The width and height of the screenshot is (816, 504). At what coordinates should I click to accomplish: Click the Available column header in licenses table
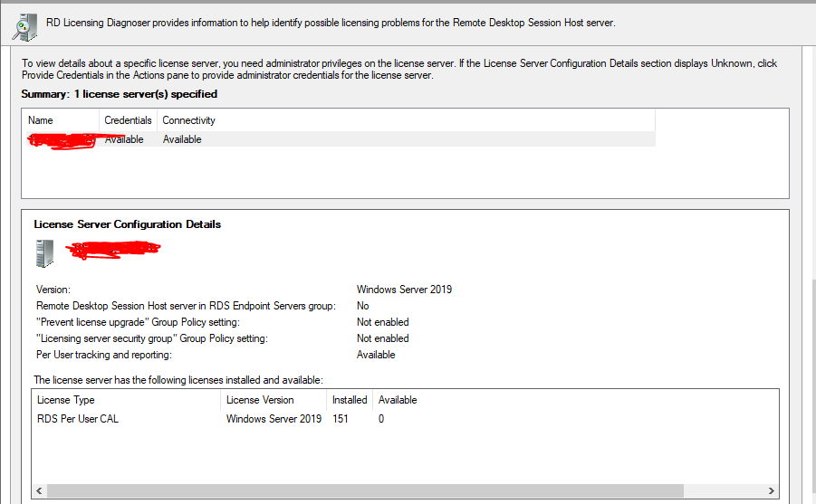(398, 400)
